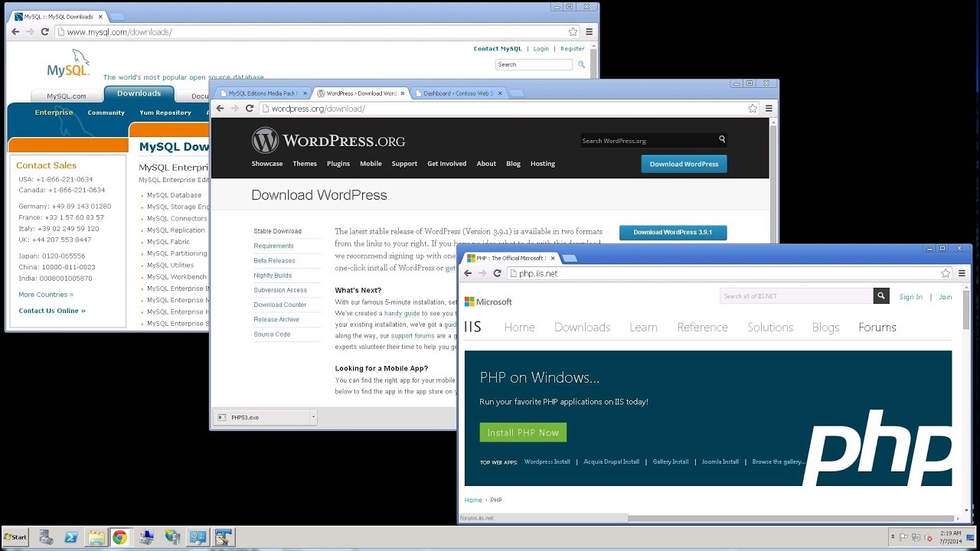Click Microsoft logo on IIS page

point(488,302)
